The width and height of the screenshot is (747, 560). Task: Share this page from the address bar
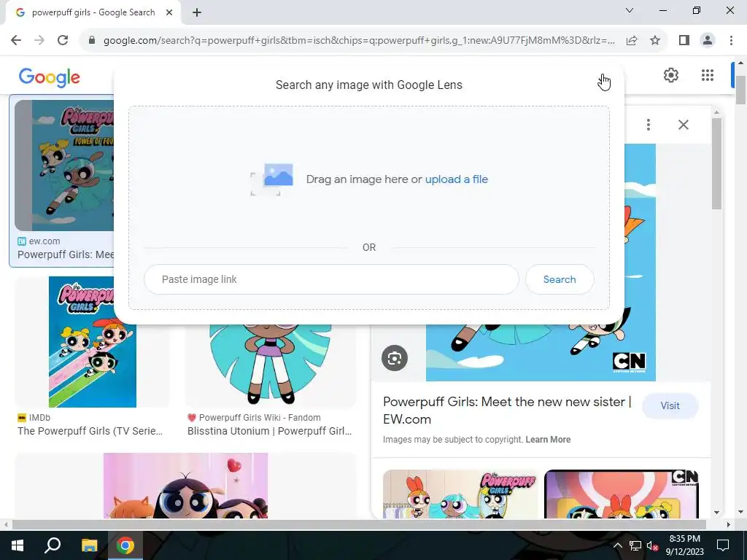click(632, 41)
